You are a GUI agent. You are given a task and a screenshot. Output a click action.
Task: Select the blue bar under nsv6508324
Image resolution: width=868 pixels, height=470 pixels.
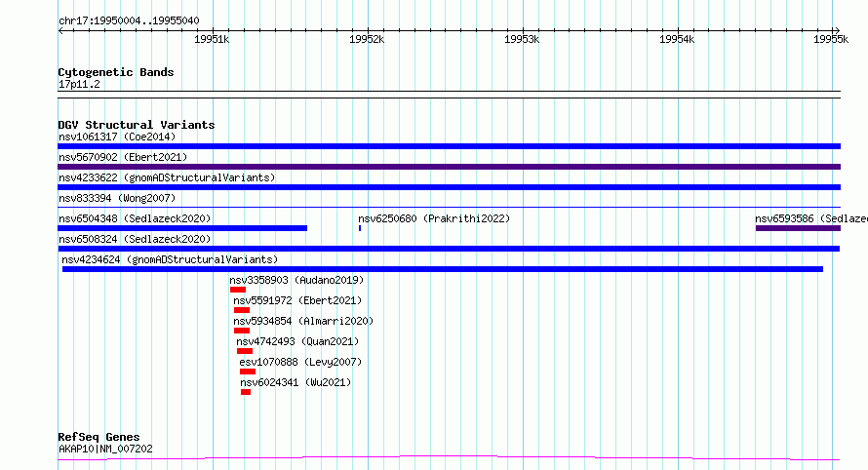click(x=449, y=249)
